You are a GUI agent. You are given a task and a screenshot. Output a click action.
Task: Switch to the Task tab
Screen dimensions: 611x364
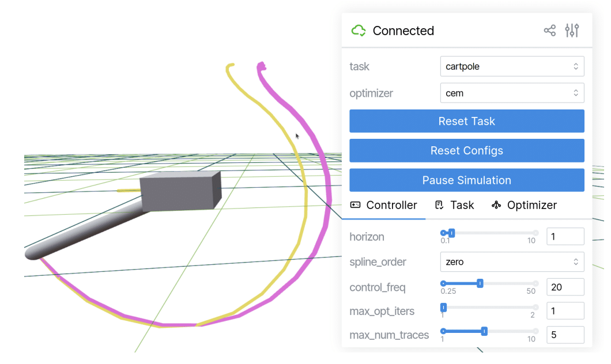(x=454, y=205)
